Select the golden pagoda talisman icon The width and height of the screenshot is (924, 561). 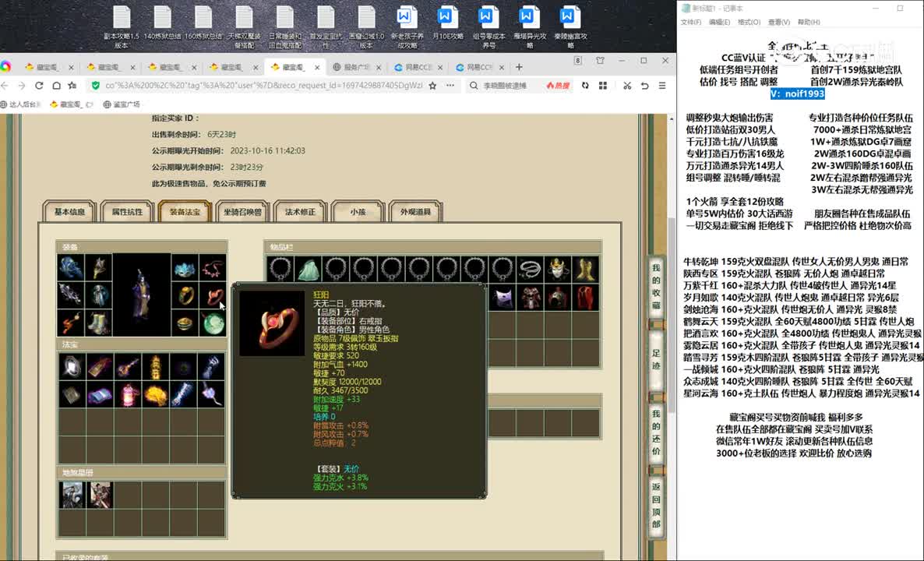(x=156, y=367)
